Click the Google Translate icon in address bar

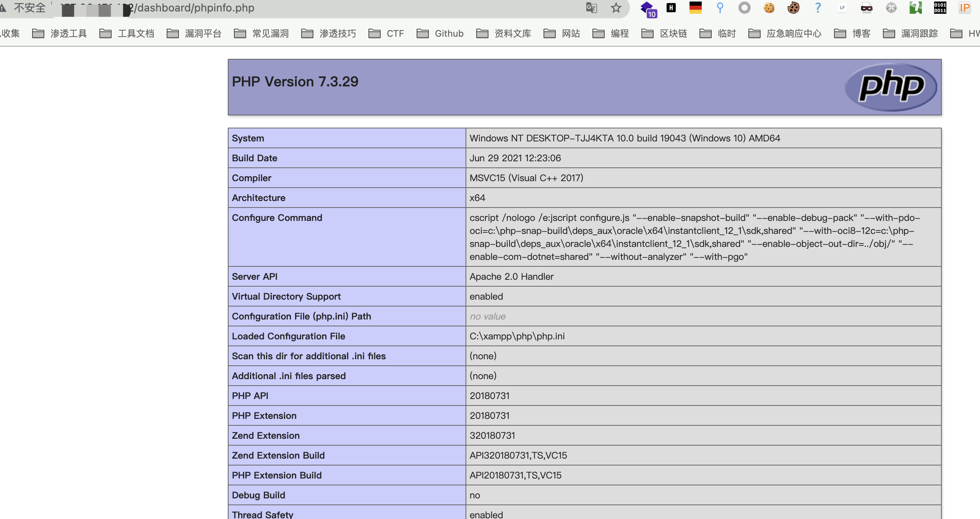pos(591,8)
